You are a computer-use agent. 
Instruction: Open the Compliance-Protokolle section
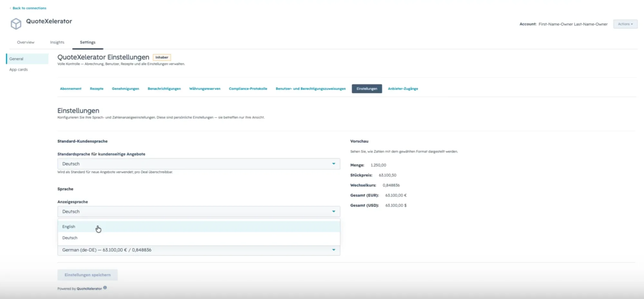[248, 89]
